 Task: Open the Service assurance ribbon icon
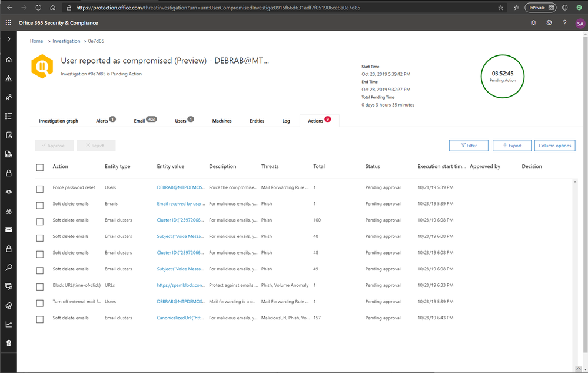click(x=9, y=343)
